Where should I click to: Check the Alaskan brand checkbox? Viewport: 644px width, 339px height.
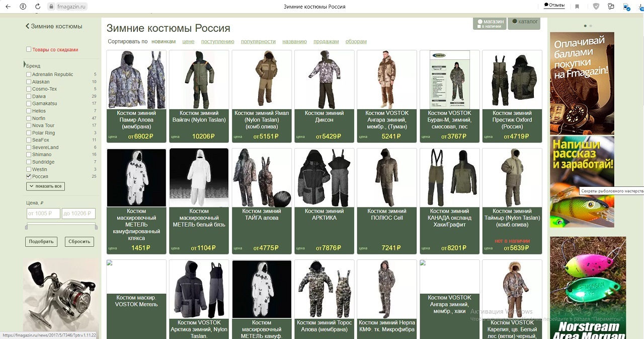click(x=29, y=82)
